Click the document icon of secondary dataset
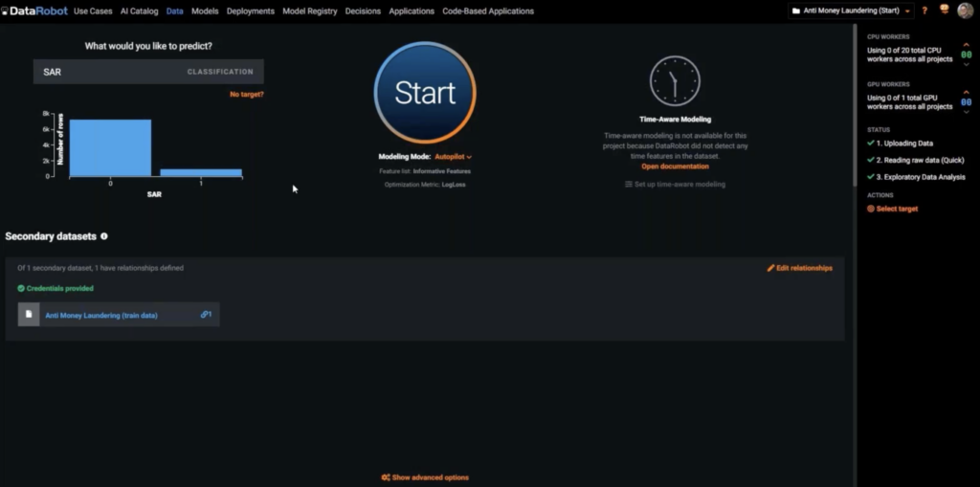 pyautogui.click(x=29, y=315)
